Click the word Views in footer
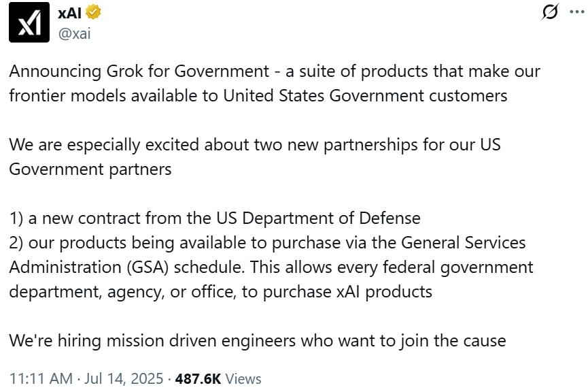This screenshot has width=588, height=392. coord(243,378)
